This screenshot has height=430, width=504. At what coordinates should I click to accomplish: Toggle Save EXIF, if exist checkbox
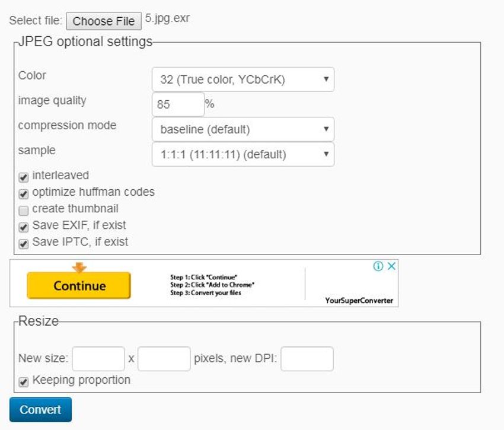coord(24,227)
